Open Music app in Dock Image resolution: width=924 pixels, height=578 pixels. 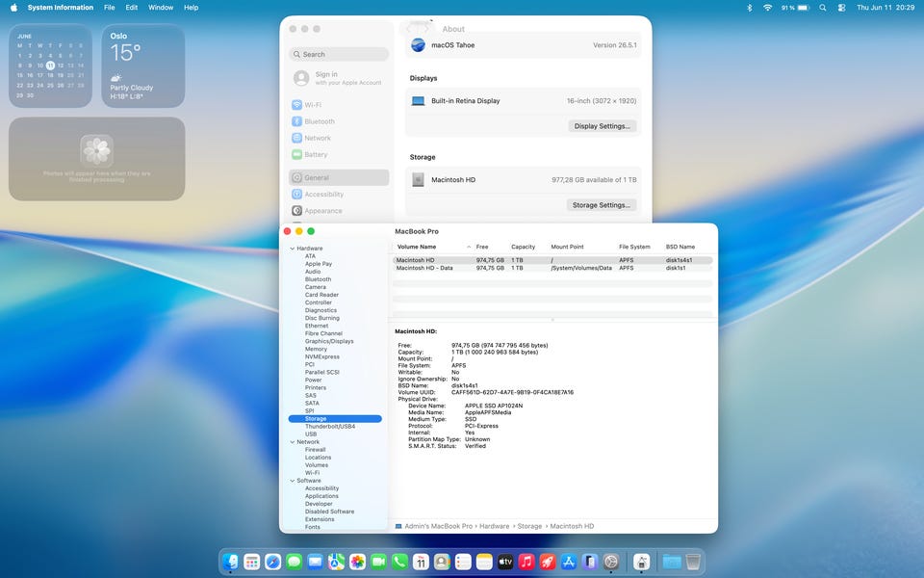click(x=526, y=562)
